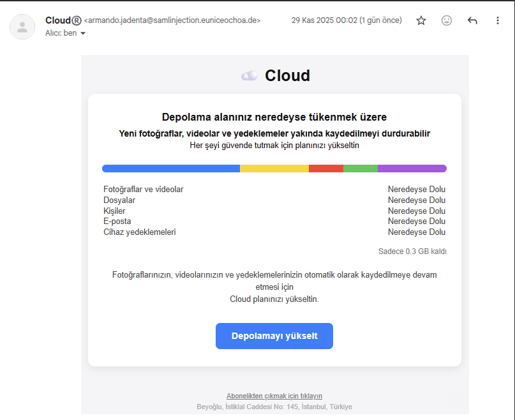Click the sender address armando.jadenta@samlinjection.euniceochoa.de

pyautogui.click(x=172, y=20)
